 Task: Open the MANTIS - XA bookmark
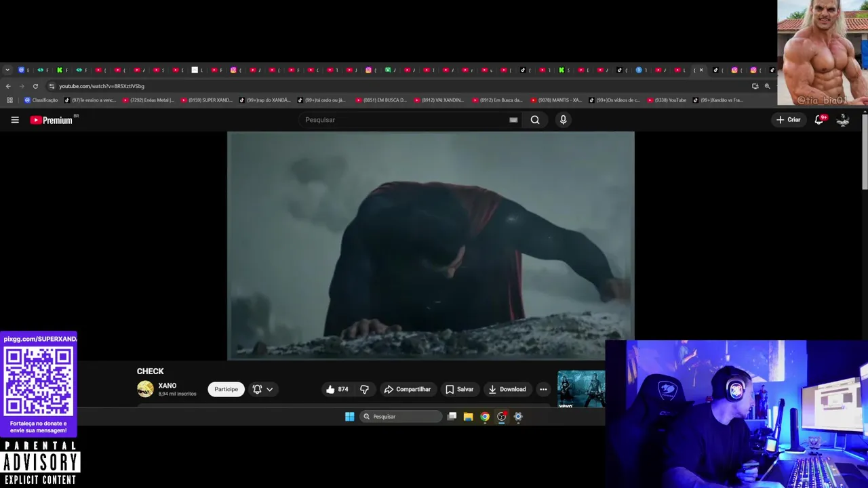tap(556, 100)
